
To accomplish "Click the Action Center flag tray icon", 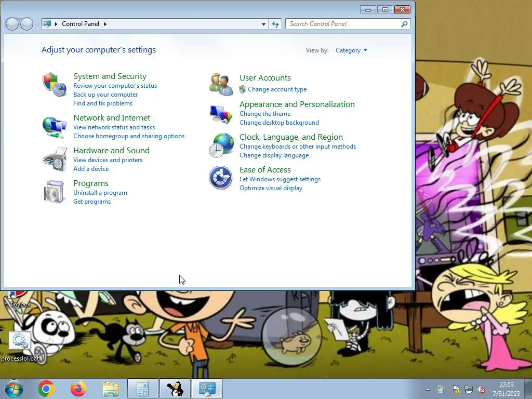I will point(456,389).
